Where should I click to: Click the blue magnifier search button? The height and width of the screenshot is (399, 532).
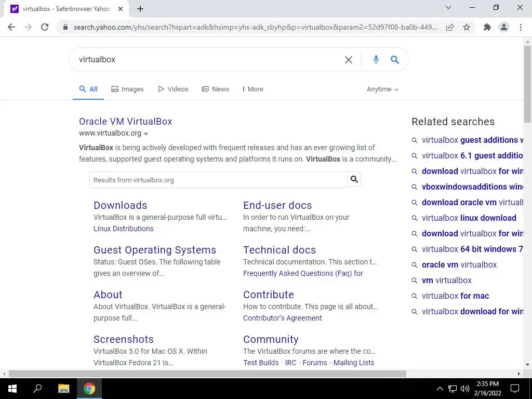(395, 60)
